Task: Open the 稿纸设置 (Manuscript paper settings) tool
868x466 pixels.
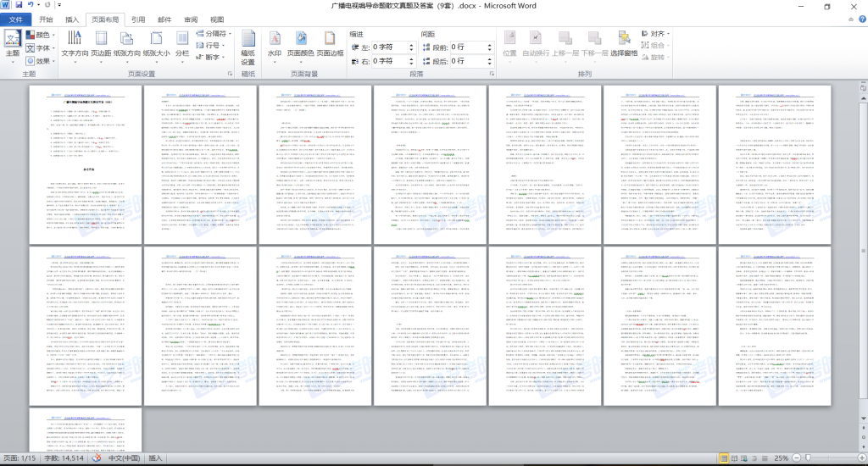Action: [248, 47]
